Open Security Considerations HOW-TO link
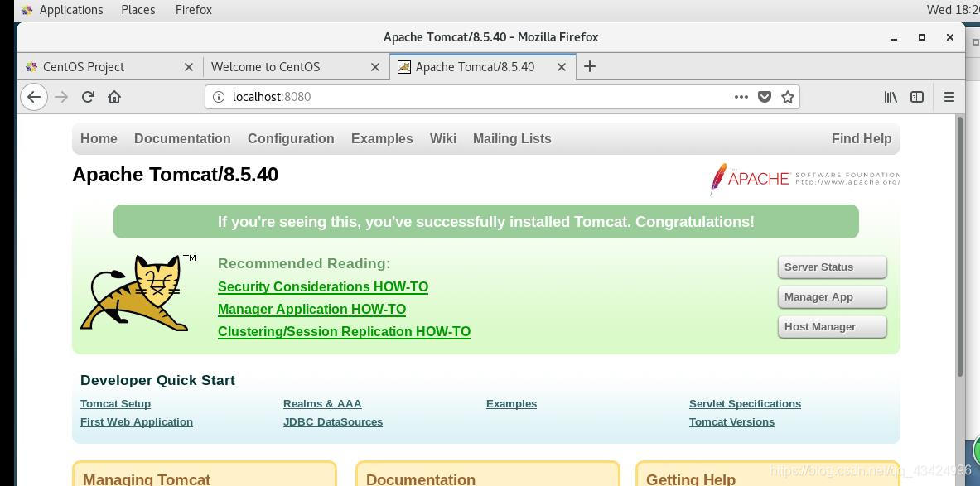The height and width of the screenshot is (486, 980). click(323, 286)
